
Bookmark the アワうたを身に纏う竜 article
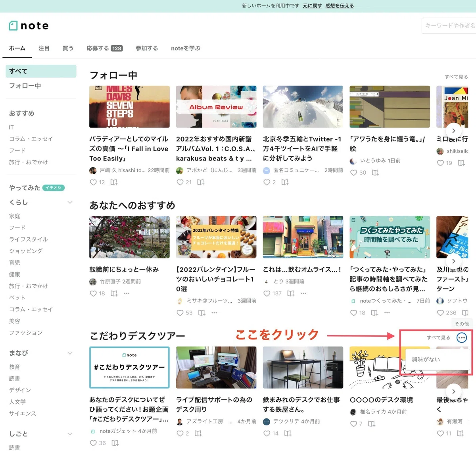point(375,173)
